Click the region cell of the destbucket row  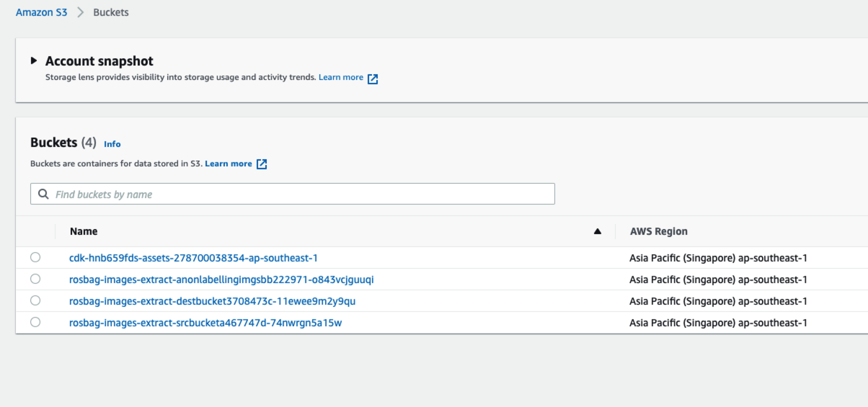(718, 301)
